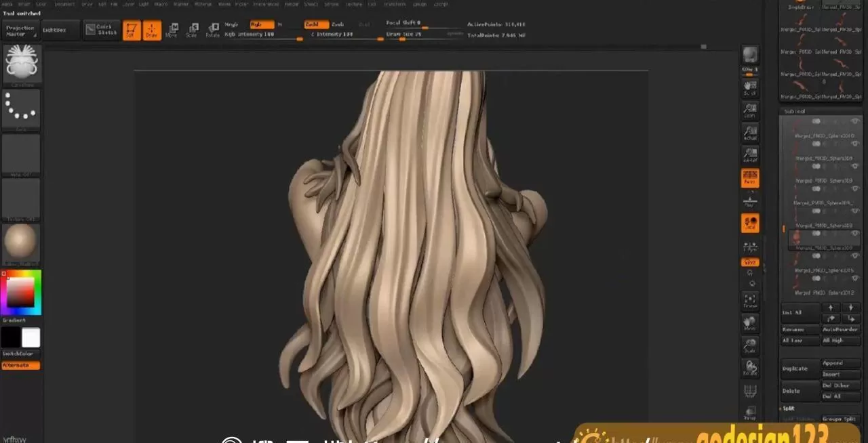This screenshot has height=443, width=868.
Task: Open Quick Sketch mode
Action: click(102, 30)
